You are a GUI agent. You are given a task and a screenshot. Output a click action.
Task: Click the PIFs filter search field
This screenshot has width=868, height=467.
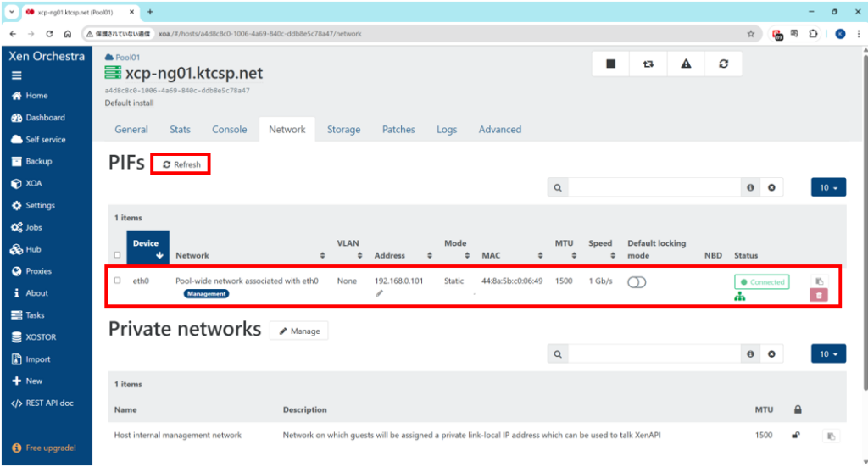point(654,187)
